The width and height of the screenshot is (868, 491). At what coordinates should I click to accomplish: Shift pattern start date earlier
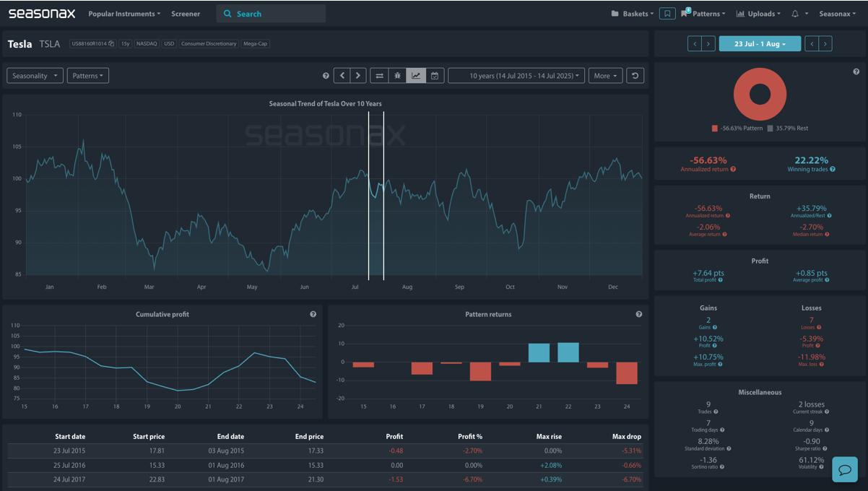(x=695, y=44)
